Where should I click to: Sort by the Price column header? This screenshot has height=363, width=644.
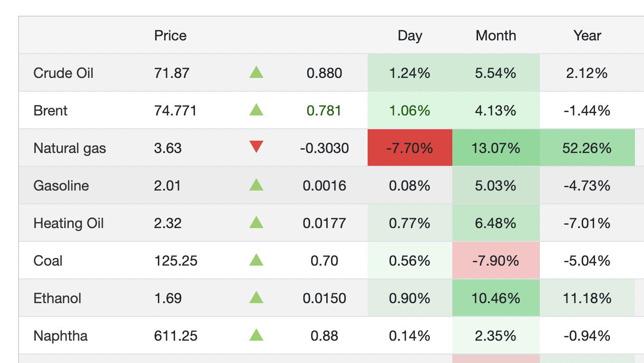(x=170, y=36)
